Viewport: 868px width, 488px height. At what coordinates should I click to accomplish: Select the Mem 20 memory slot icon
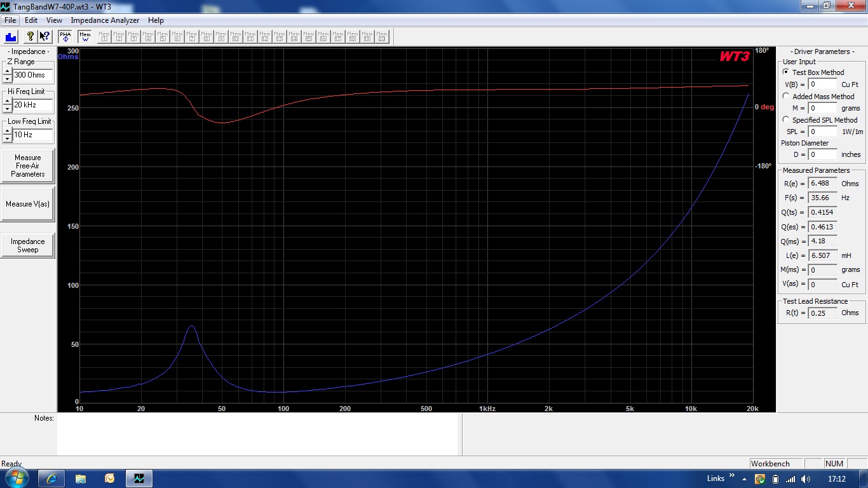[382, 36]
